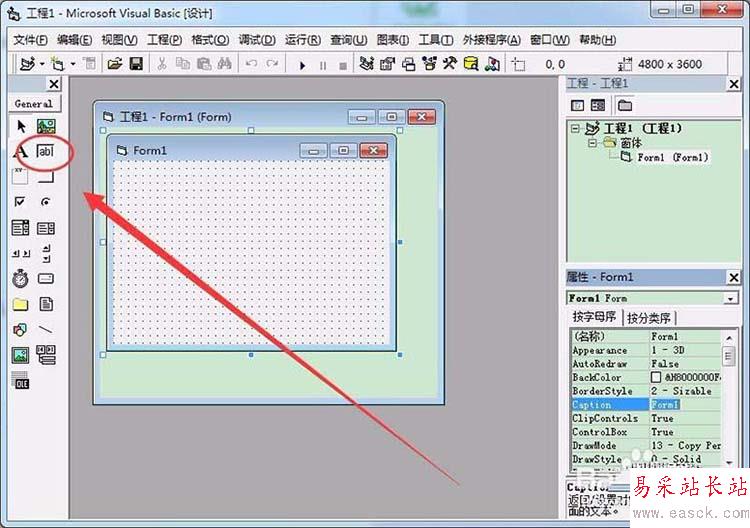Open the 文件(F) menu

pos(30,40)
